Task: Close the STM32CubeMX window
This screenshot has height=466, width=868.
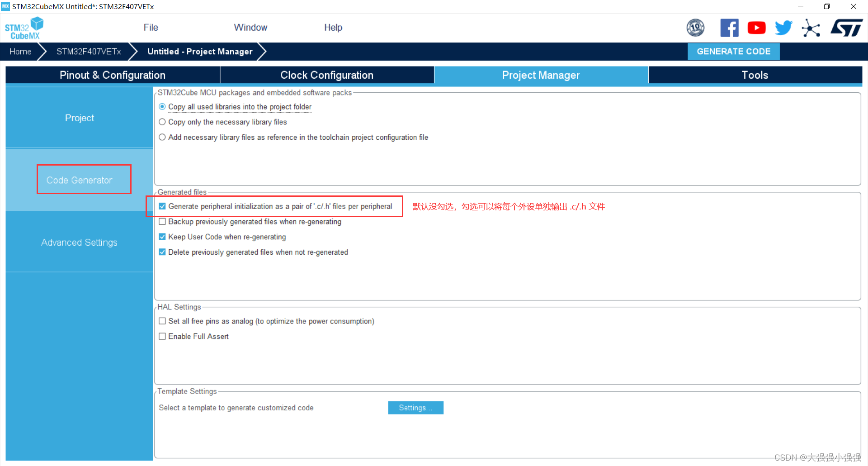Action: 854,6
